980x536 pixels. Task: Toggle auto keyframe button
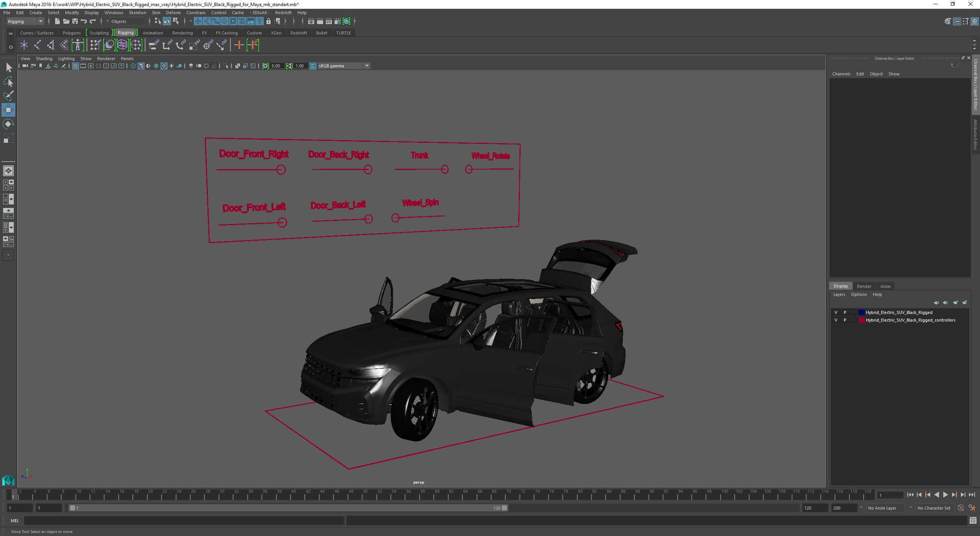coord(960,508)
